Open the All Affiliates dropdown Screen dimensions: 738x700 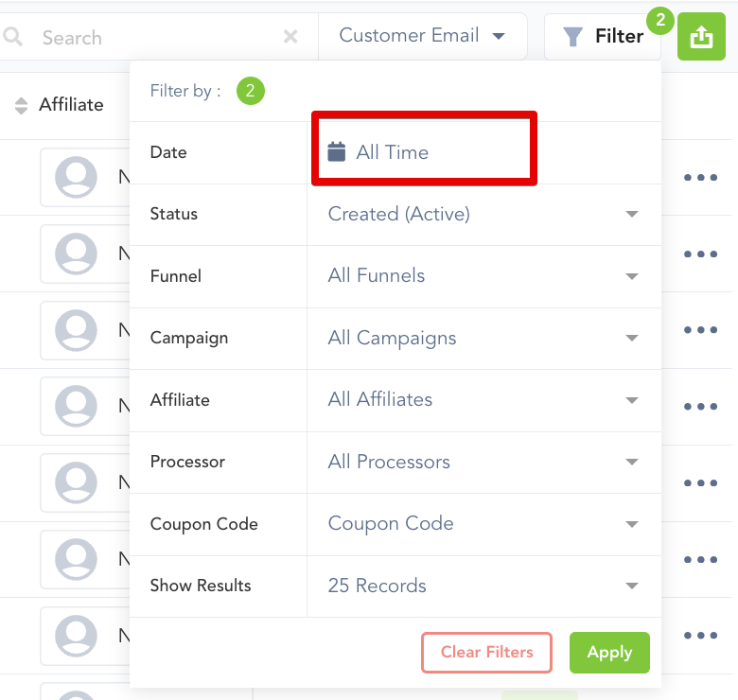pos(483,400)
